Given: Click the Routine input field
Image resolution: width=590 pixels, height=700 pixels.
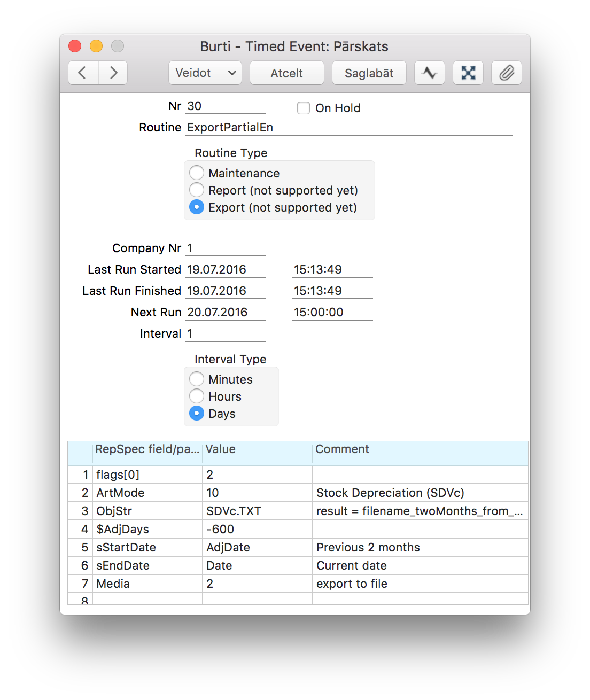Looking at the screenshot, I should [x=348, y=128].
